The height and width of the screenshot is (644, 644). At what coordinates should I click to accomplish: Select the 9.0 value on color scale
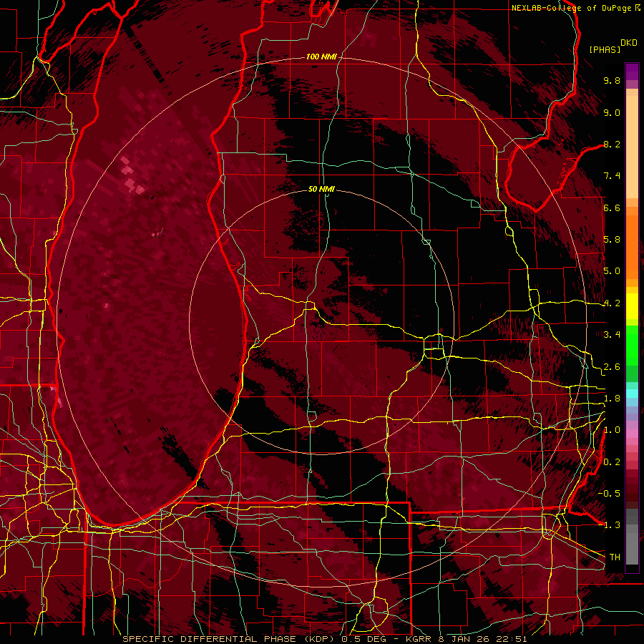pos(612,112)
